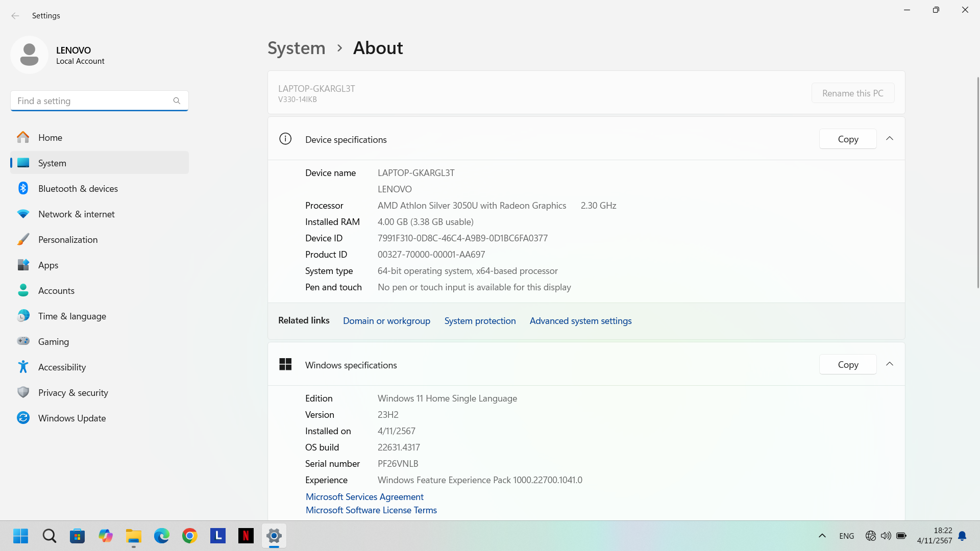The width and height of the screenshot is (980, 551).
Task: Click the Windows Update sync icon
Action: 23,418
